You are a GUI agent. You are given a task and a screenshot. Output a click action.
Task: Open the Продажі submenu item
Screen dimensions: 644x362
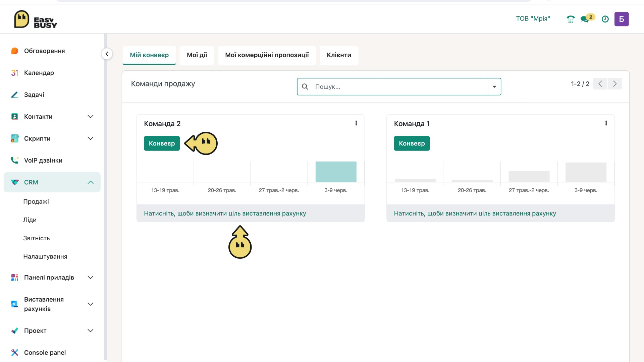pos(36,201)
